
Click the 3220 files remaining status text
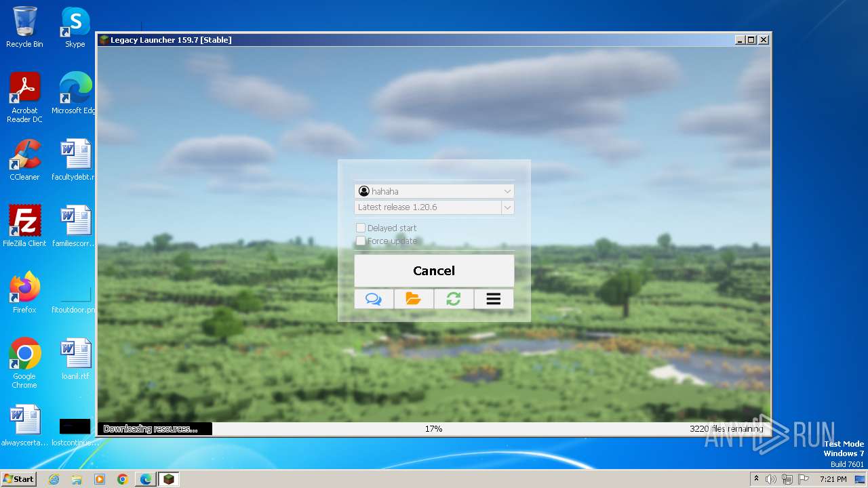[726, 428]
